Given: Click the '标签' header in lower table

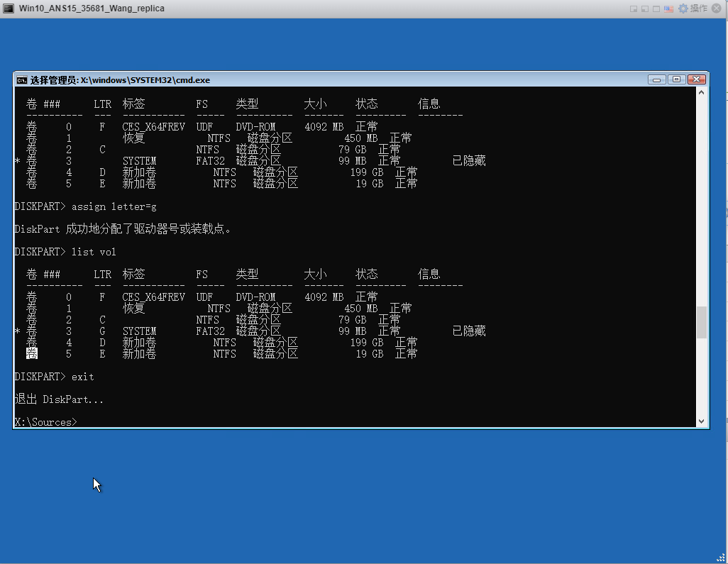Looking at the screenshot, I should click(x=133, y=275).
